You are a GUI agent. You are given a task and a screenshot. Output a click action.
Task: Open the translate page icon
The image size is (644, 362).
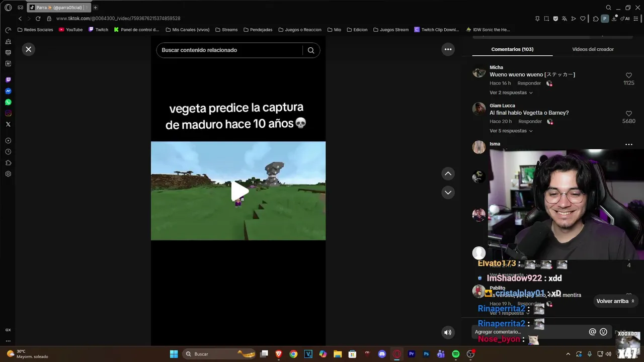(x=565, y=19)
